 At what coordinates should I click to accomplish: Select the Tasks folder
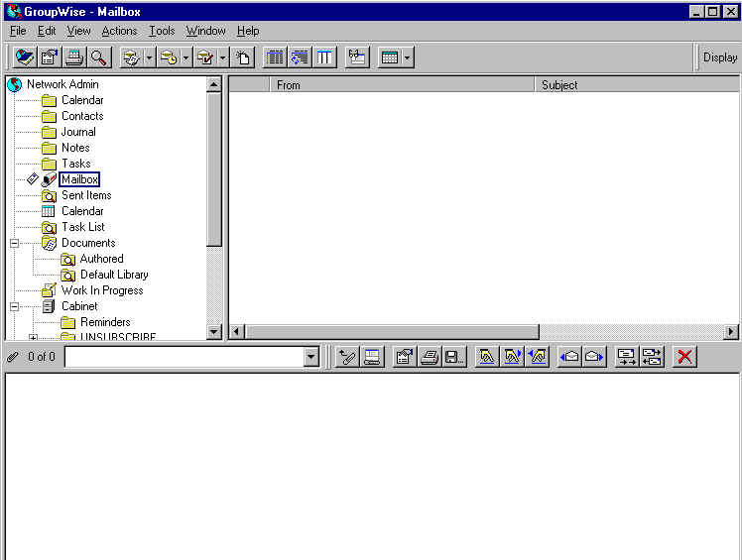76,164
